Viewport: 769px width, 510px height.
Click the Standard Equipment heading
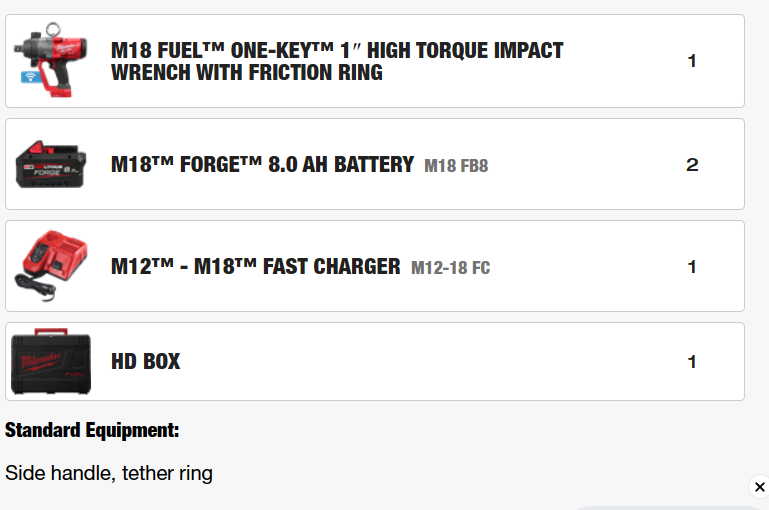tap(92, 430)
